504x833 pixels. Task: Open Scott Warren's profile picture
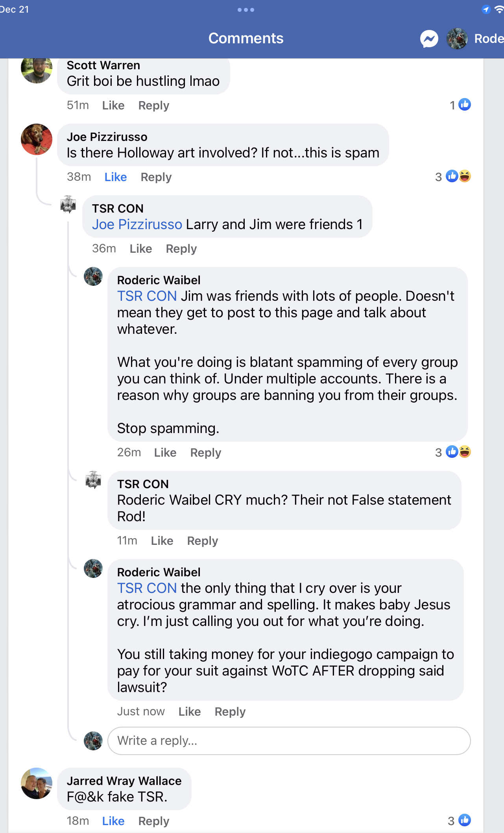37,70
